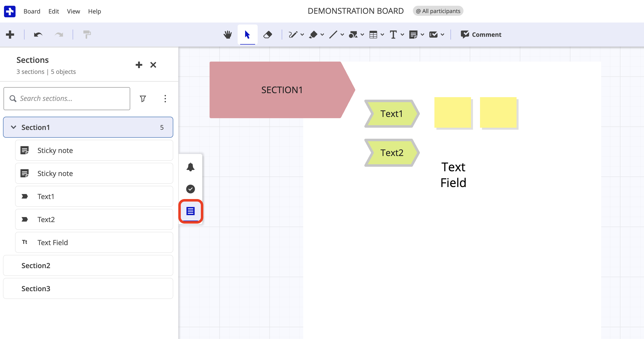Viewport: 644px width, 339px height.
Task: Select the highlighter tool
Action: tap(313, 35)
